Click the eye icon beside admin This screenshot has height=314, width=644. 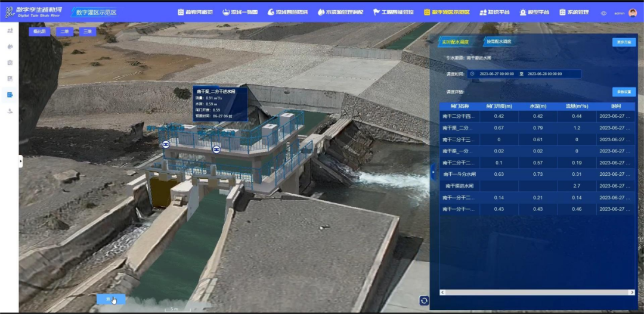pyautogui.click(x=603, y=13)
